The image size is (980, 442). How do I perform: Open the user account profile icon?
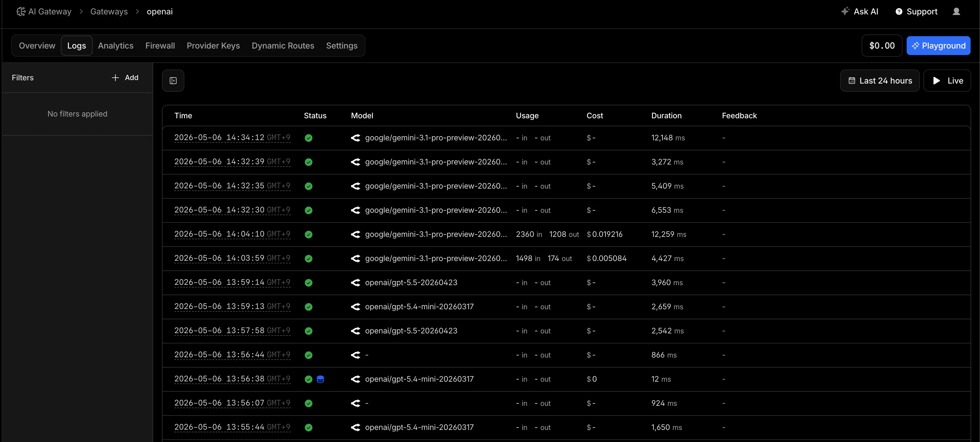(x=956, y=12)
